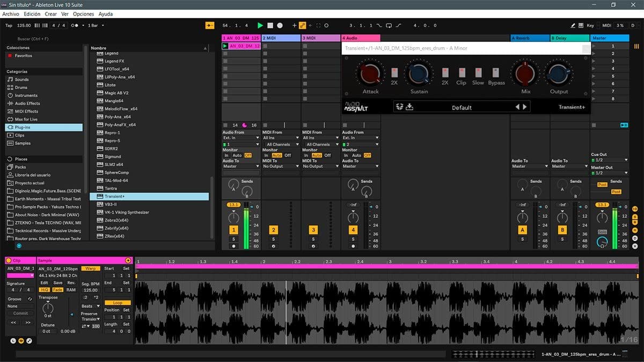
Task: Launch the AN_03_DM clip in track 1
Action: [x=225, y=46]
